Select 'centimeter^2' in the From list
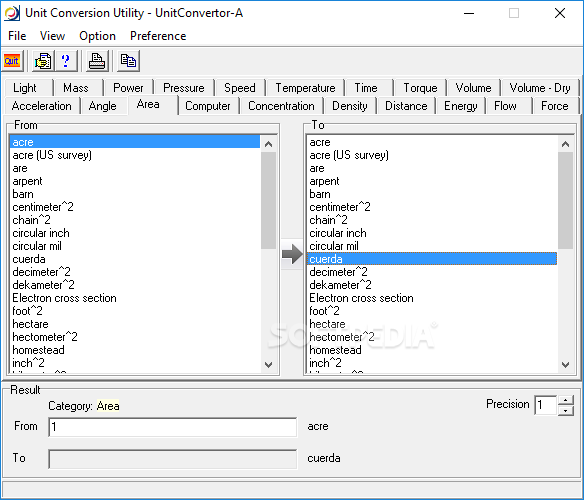Image resolution: width=584 pixels, height=500 pixels. tap(135, 207)
